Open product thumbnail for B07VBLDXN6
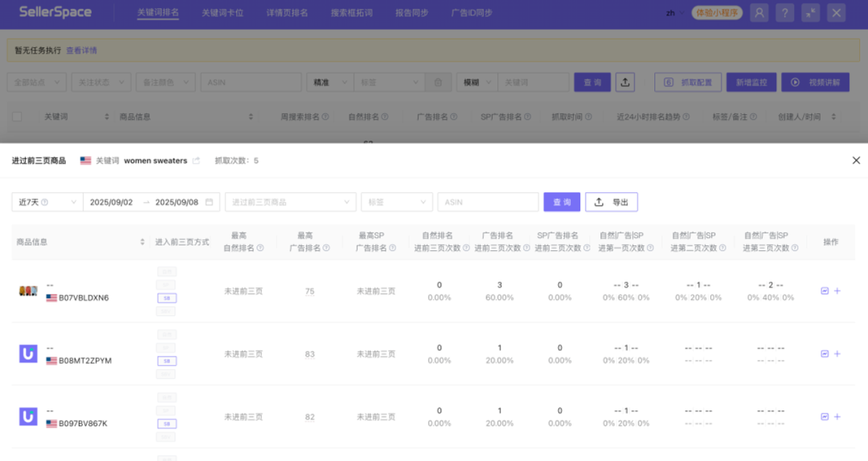Screen dimensions: 868x461 (28, 291)
